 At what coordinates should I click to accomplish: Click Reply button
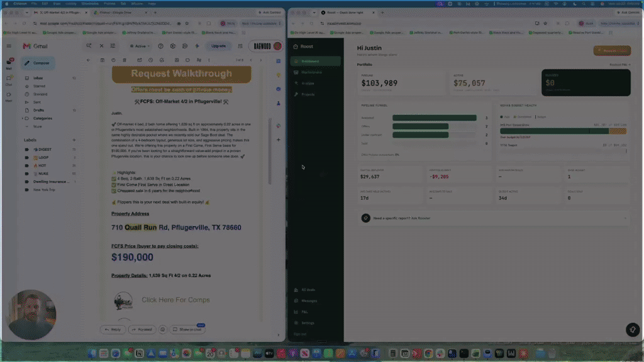(113, 329)
